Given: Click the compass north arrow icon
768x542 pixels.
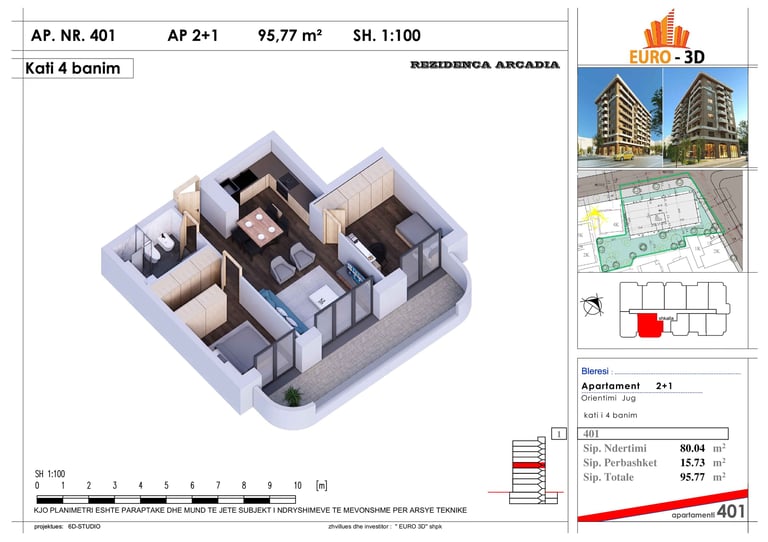Looking at the screenshot, I should pos(592,306).
